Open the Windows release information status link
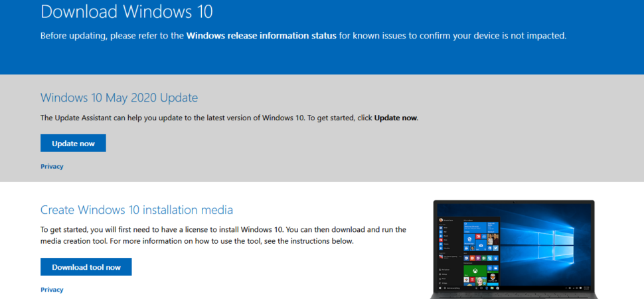 pos(261,36)
